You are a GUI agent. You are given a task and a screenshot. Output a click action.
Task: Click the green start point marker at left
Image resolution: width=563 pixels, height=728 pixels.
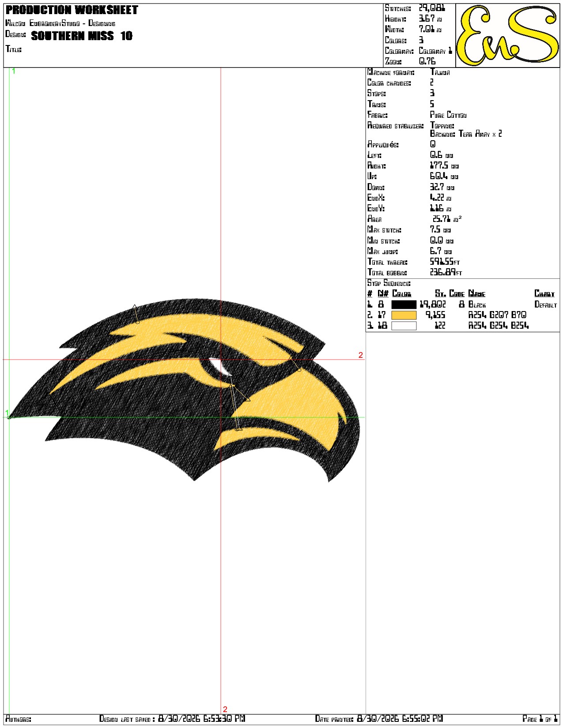tap(8, 417)
